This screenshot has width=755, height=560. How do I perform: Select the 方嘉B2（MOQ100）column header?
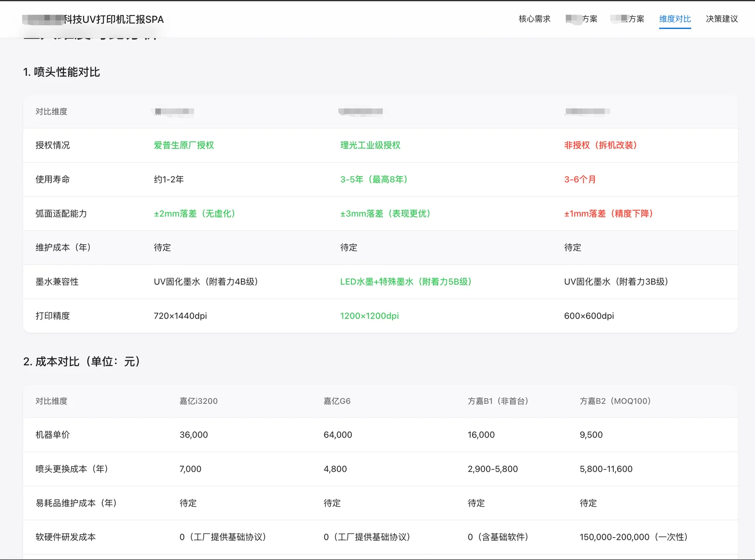coord(615,401)
